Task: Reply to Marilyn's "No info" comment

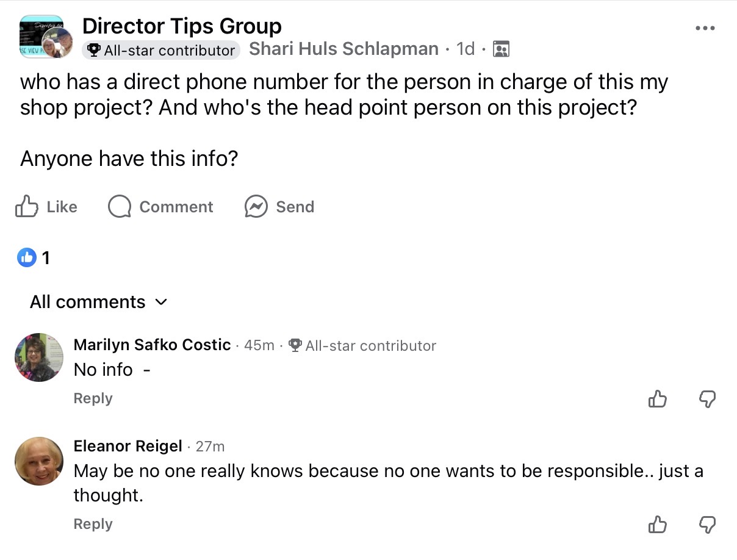Action: (x=93, y=398)
